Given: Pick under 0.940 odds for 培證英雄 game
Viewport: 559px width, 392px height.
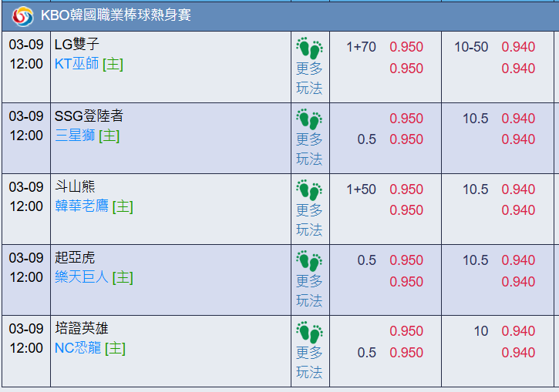Looking at the screenshot, I should (518, 353).
